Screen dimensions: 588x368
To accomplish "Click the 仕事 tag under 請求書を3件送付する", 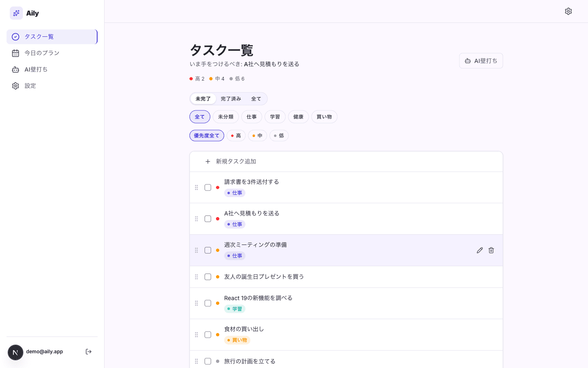I will 235,193.
